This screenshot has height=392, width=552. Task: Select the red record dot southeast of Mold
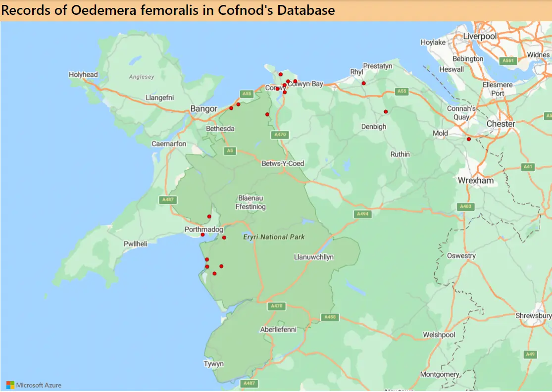(x=468, y=139)
